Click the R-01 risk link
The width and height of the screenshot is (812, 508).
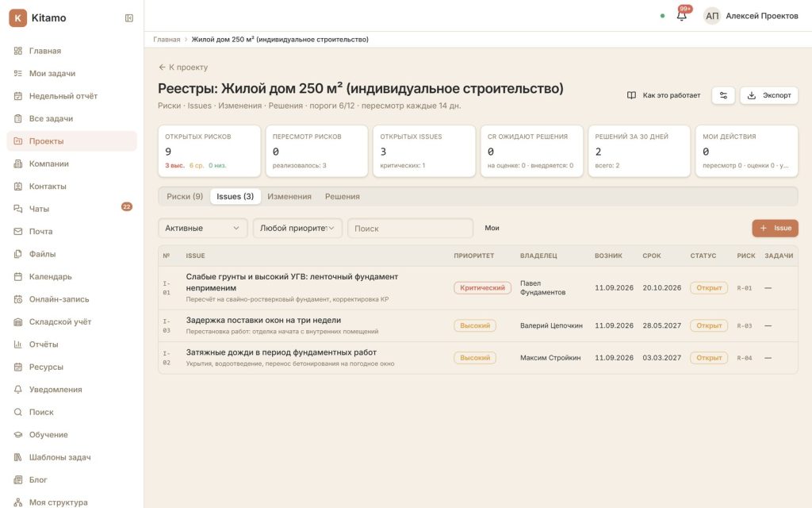click(744, 288)
